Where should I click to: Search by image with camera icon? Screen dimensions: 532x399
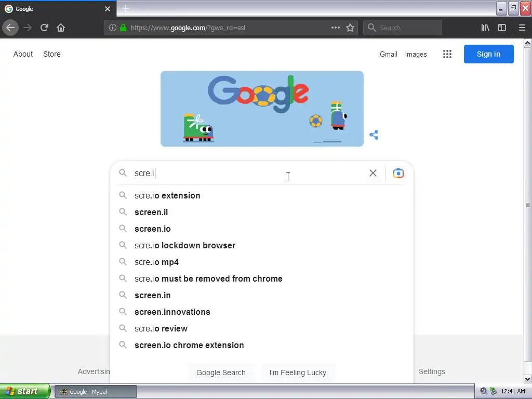click(398, 173)
